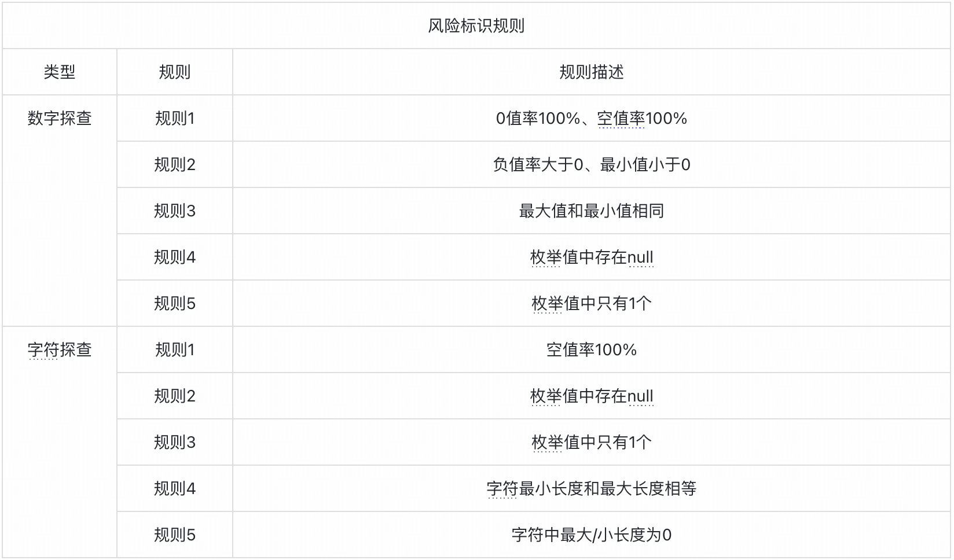This screenshot has width=954, height=560.
Task: Select the 类型 column header
Action: pos(60,72)
